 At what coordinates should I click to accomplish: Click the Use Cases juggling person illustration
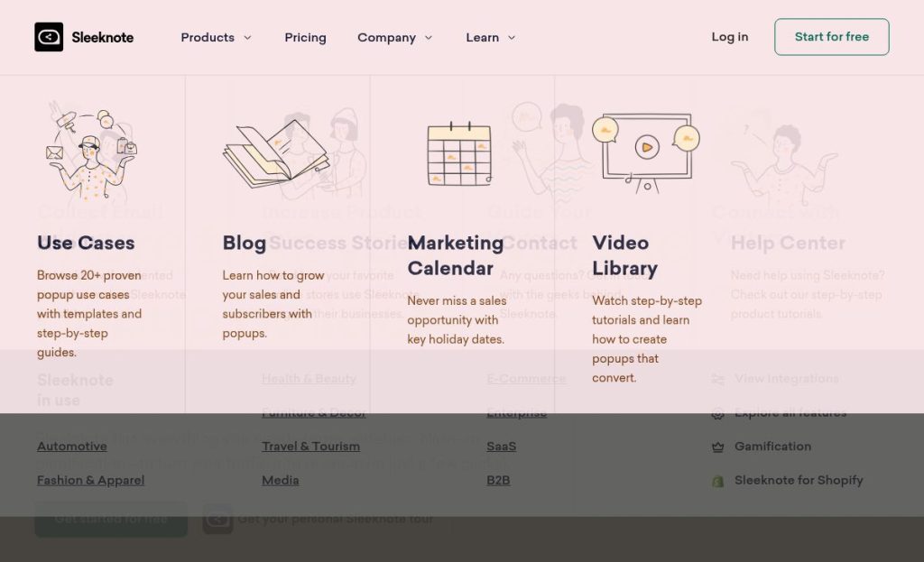(91, 151)
